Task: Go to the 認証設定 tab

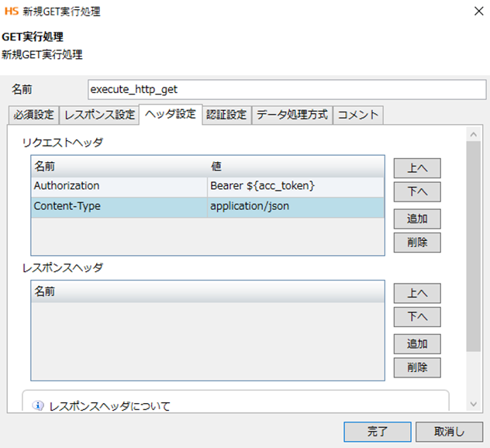Action: click(226, 115)
